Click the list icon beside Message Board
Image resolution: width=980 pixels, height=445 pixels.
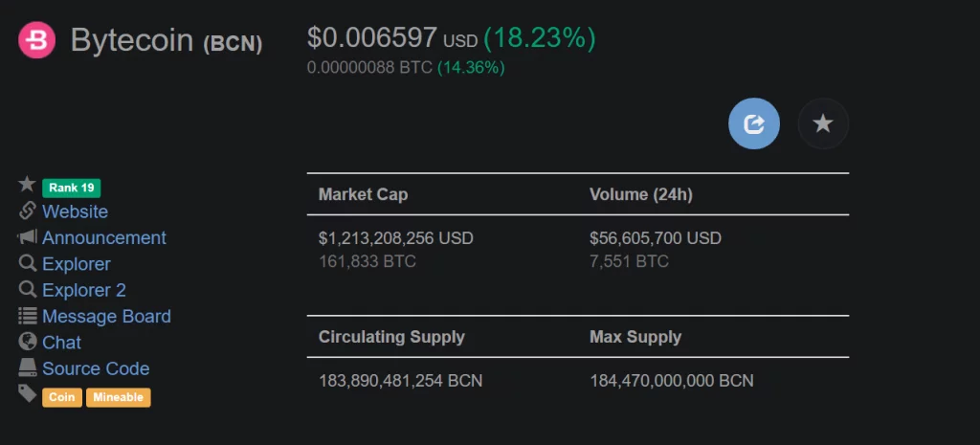tap(28, 316)
